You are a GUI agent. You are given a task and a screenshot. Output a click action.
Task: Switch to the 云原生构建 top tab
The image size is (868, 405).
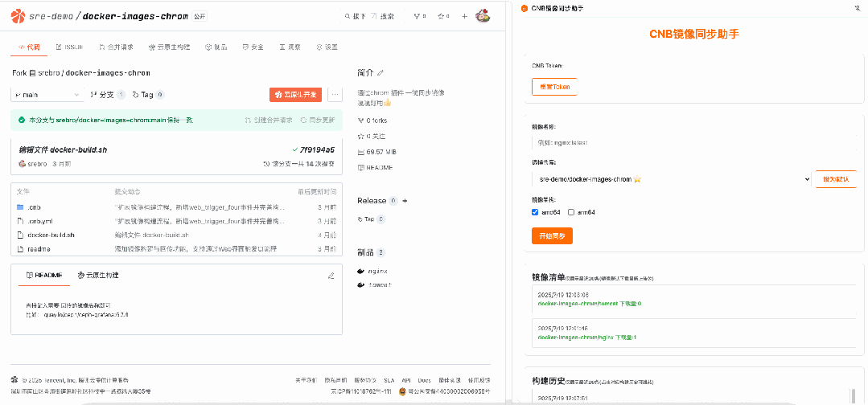[170, 47]
